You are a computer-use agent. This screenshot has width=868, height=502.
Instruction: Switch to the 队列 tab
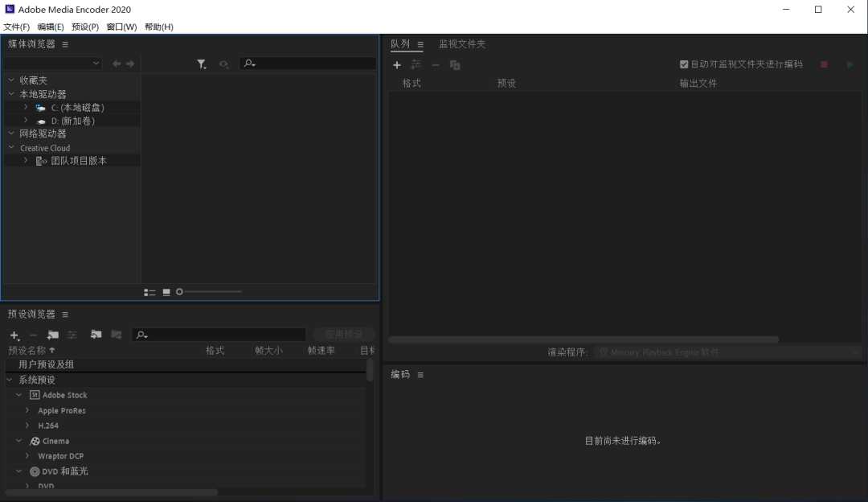click(400, 43)
